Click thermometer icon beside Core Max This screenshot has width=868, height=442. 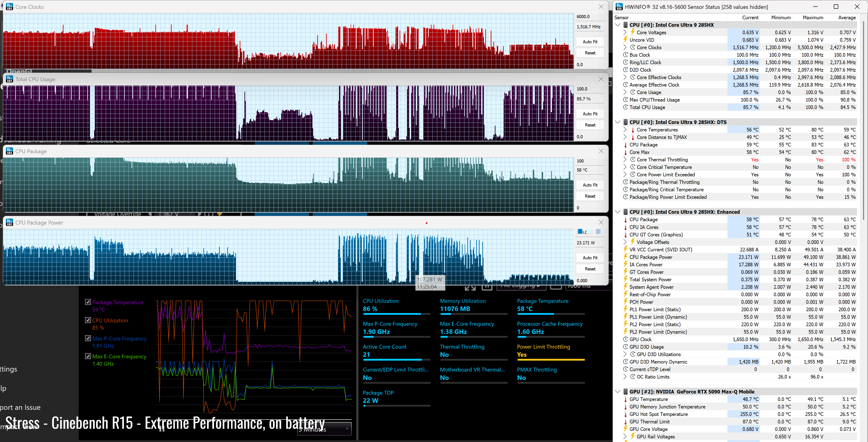pyautogui.click(x=625, y=152)
